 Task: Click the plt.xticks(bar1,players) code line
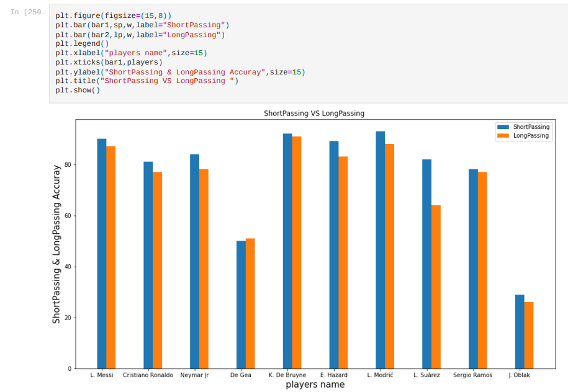[x=108, y=63]
